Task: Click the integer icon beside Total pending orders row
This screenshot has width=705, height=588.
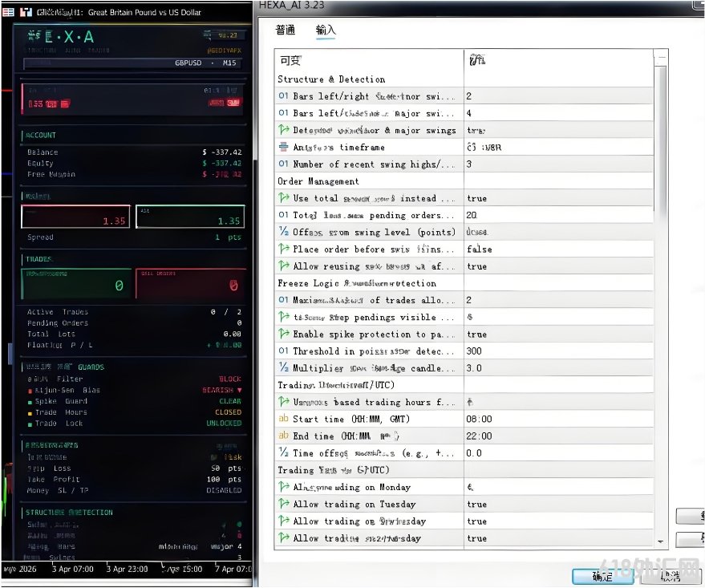Action: pyautogui.click(x=283, y=215)
